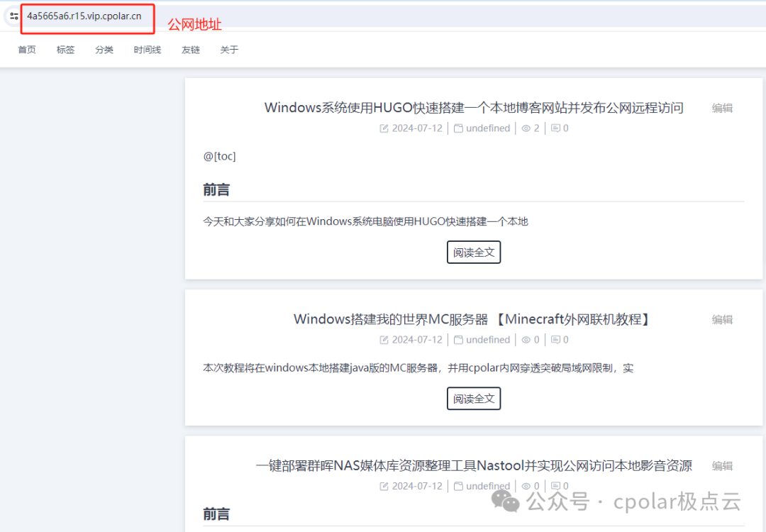Go to the 首页 navigation item

coord(27,50)
